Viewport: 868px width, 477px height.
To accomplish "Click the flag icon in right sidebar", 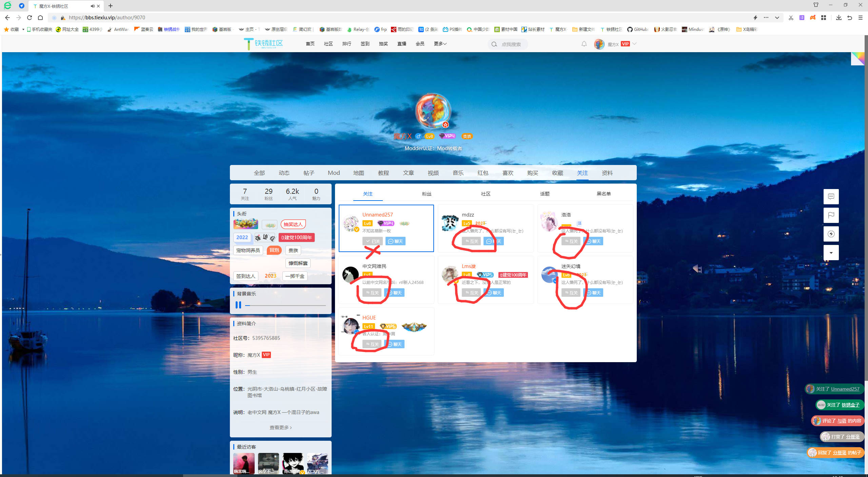I will pyautogui.click(x=831, y=215).
